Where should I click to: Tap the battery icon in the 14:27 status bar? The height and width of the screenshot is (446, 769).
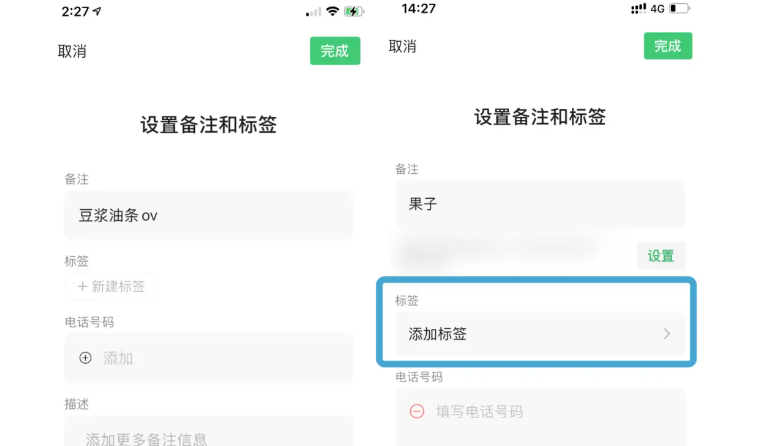[x=680, y=9]
